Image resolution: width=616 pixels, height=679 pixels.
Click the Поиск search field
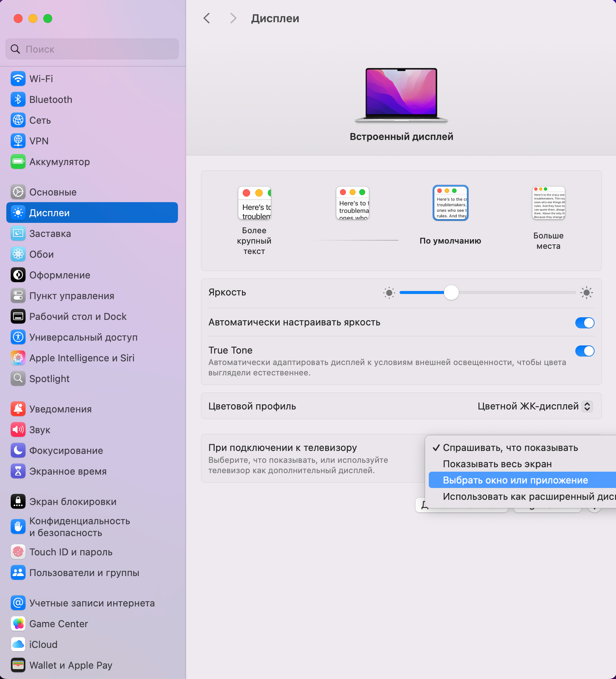pos(92,49)
